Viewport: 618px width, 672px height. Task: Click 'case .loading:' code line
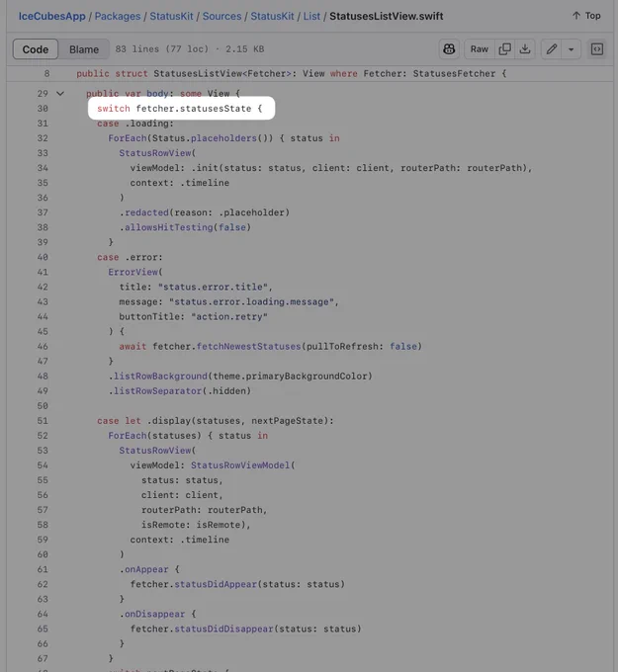click(x=135, y=124)
